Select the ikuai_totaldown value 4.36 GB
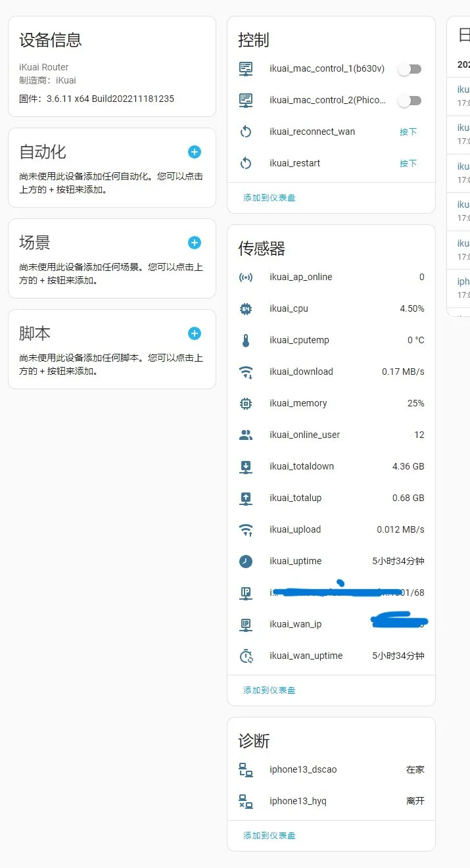Image resolution: width=470 pixels, height=868 pixels. (x=408, y=466)
